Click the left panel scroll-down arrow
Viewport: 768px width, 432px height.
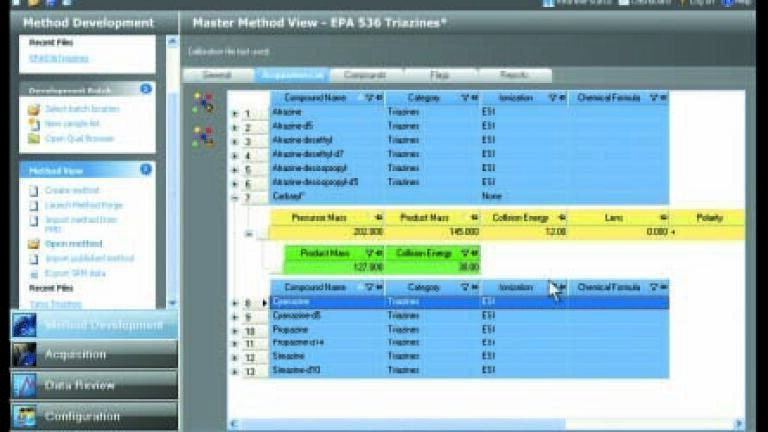click(172, 303)
